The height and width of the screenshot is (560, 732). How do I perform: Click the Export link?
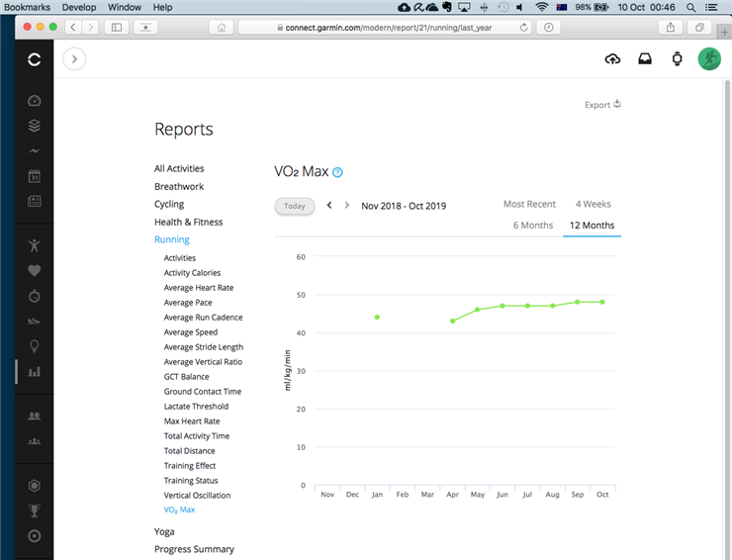[x=601, y=105]
